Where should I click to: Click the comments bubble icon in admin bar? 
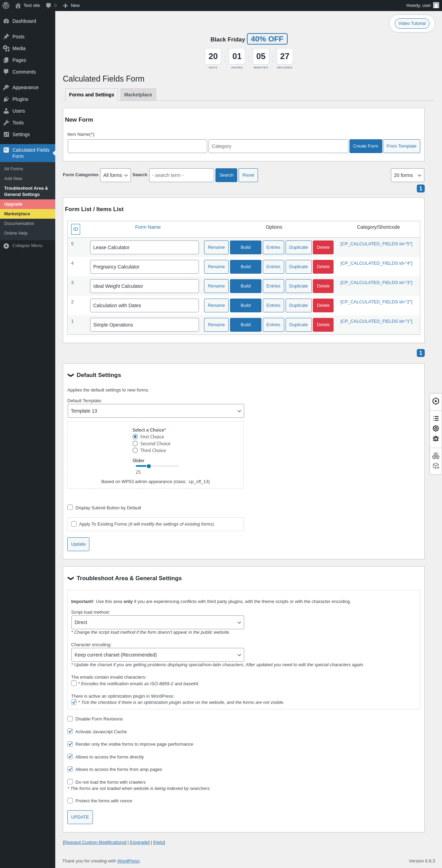[x=48, y=6]
